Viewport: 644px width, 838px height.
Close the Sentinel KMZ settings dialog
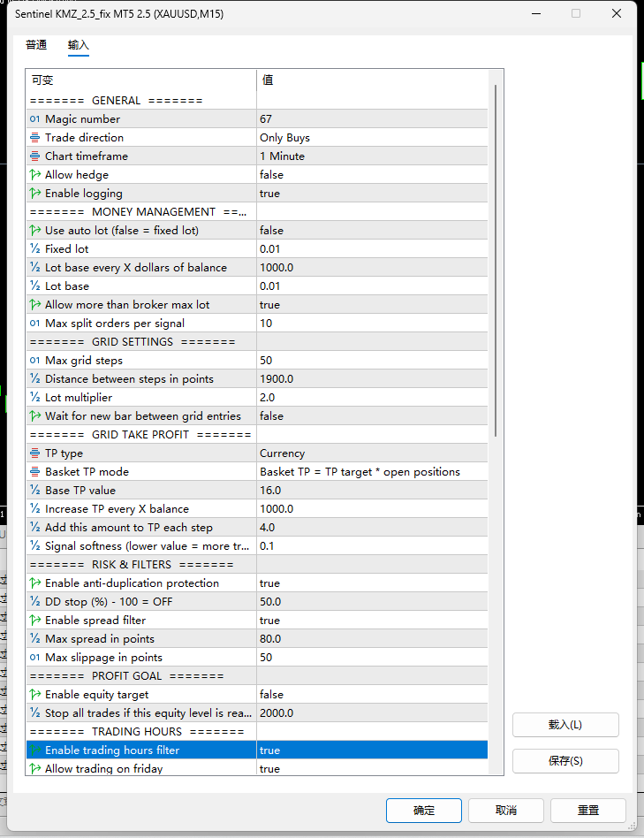coord(617,13)
